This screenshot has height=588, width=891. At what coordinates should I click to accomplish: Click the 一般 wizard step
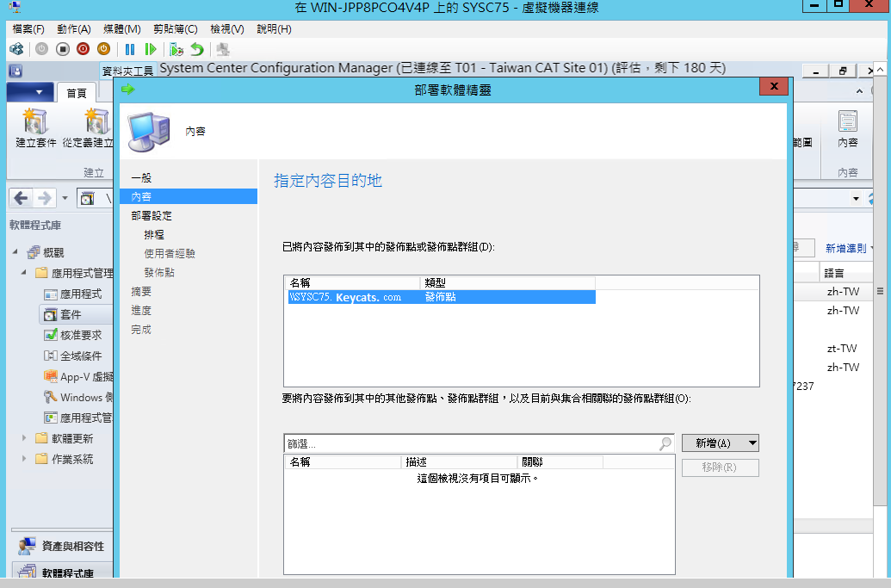point(141,178)
